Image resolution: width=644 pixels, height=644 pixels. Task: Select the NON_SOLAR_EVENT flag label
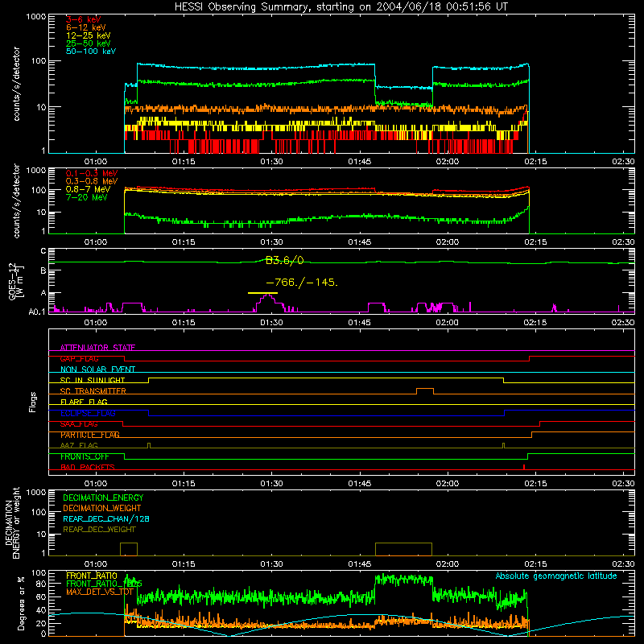(x=97, y=369)
